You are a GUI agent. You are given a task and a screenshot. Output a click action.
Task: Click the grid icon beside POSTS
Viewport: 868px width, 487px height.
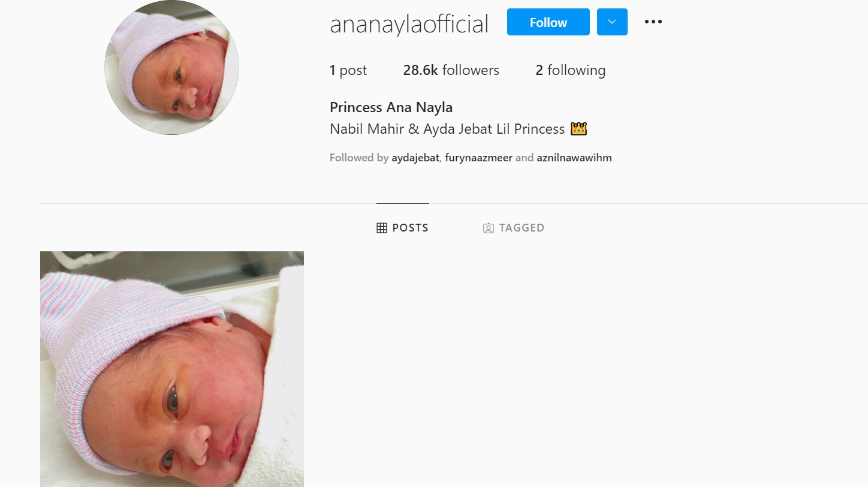382,228
